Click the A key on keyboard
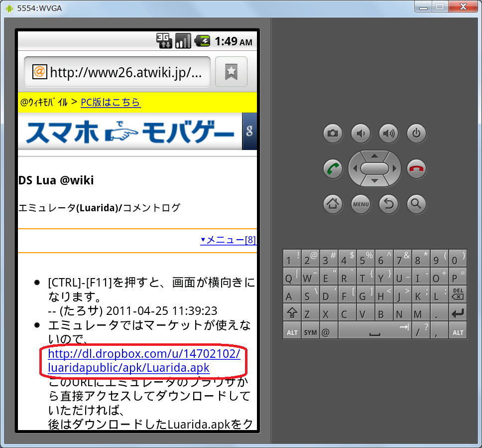 [x=292, y=295]
